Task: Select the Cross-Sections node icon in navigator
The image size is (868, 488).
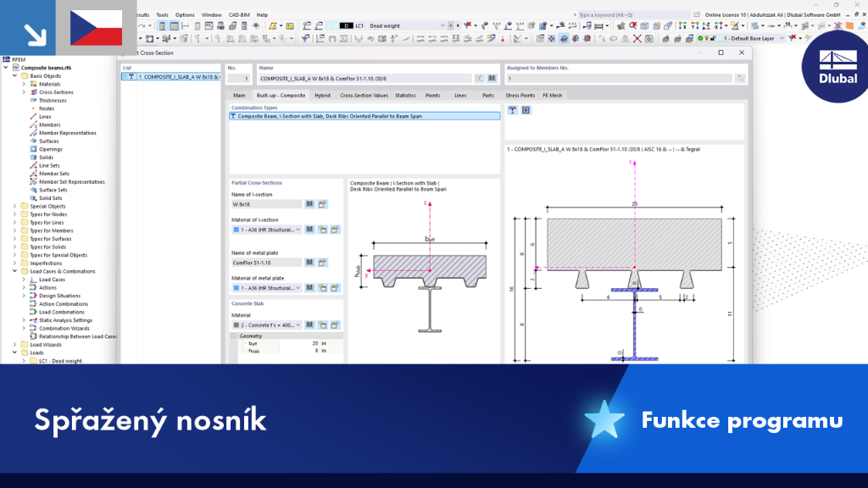Action: (x=34, y=92)
